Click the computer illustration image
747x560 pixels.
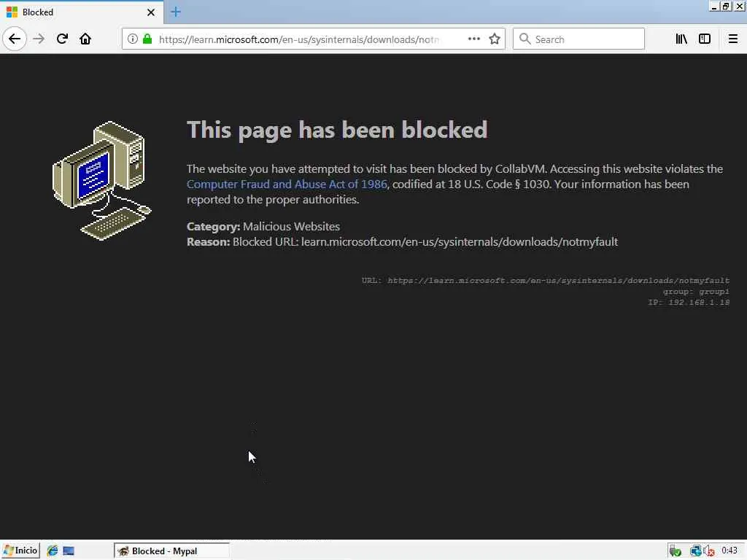[102, 181]
